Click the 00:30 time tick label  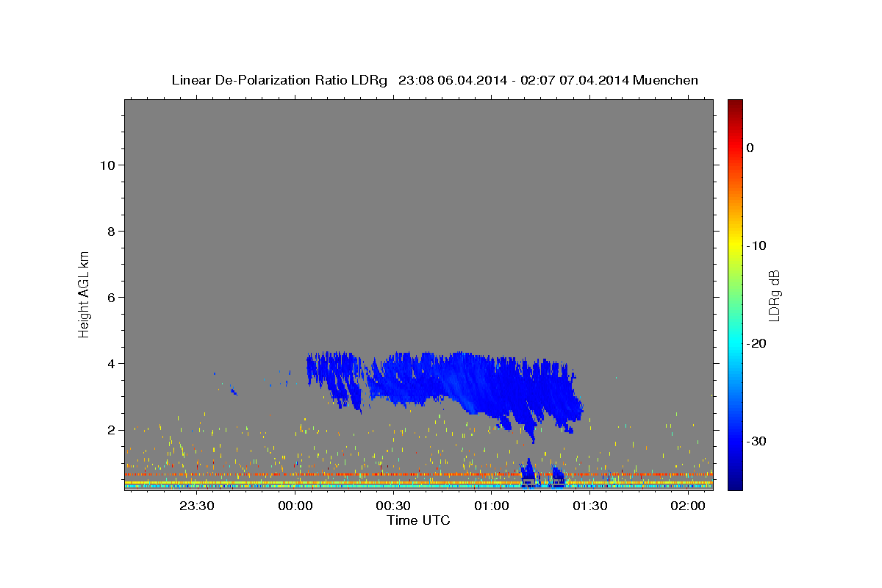pos(393,506)
